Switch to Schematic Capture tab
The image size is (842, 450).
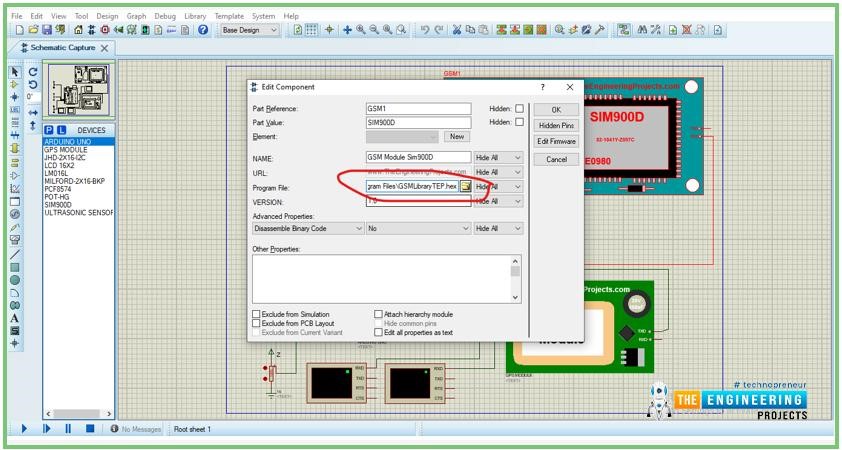[x=62, y=48]
